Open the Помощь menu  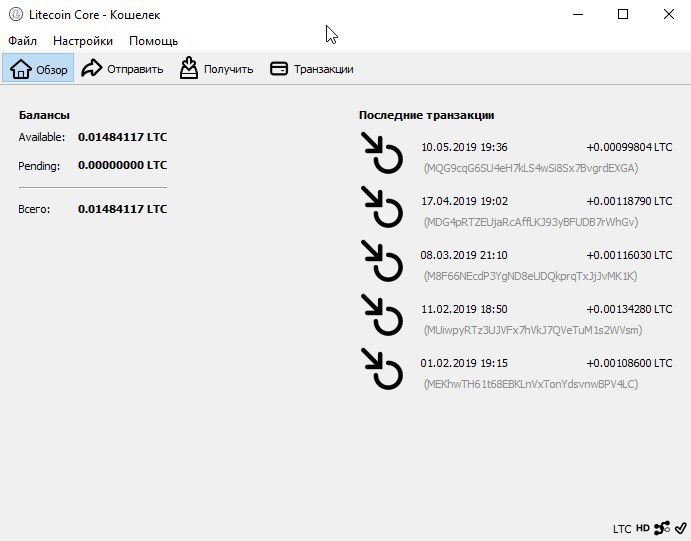(153, 41)
